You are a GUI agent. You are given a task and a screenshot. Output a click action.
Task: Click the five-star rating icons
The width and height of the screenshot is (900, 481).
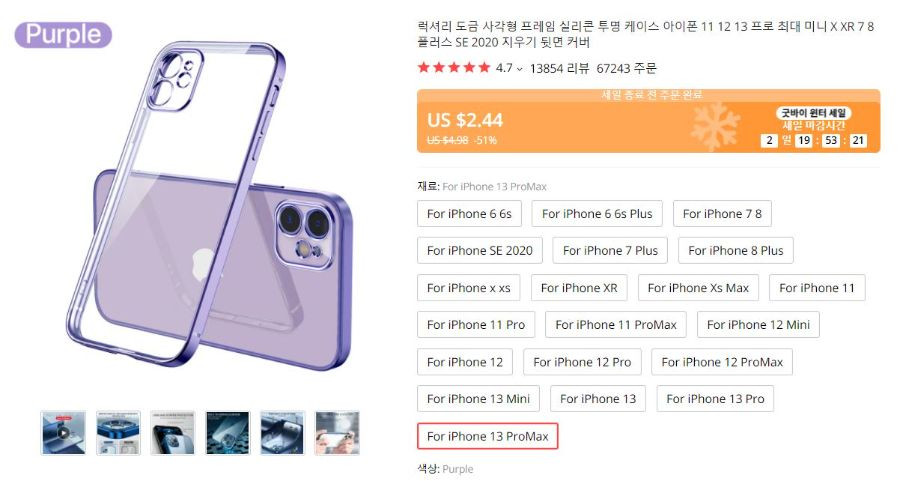pyautogui.click(x=454, y=68)
